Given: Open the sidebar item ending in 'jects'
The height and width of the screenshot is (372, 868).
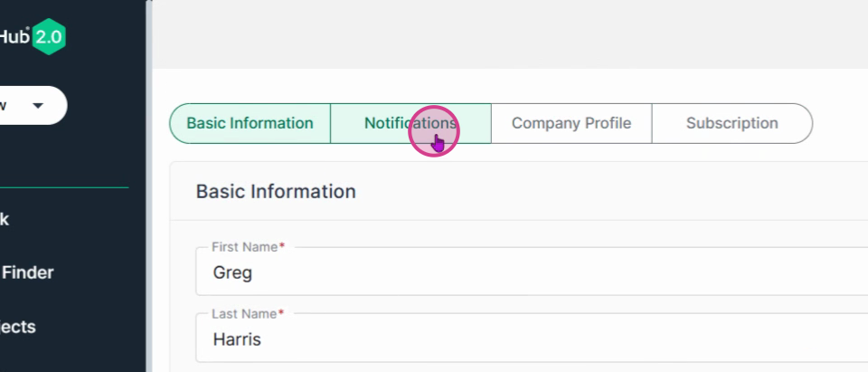Looking at the screenshot, I should (x=18, y=327).
